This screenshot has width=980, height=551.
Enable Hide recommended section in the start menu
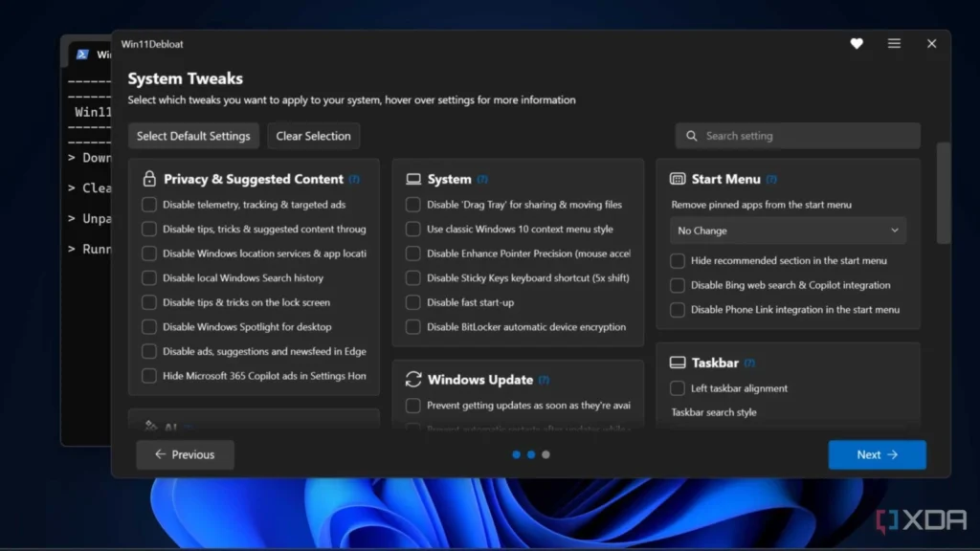click(x=677, y=260)
